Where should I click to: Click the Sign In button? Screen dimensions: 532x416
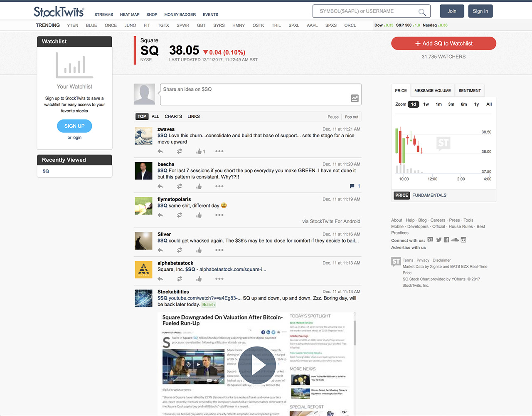point(480,11)
